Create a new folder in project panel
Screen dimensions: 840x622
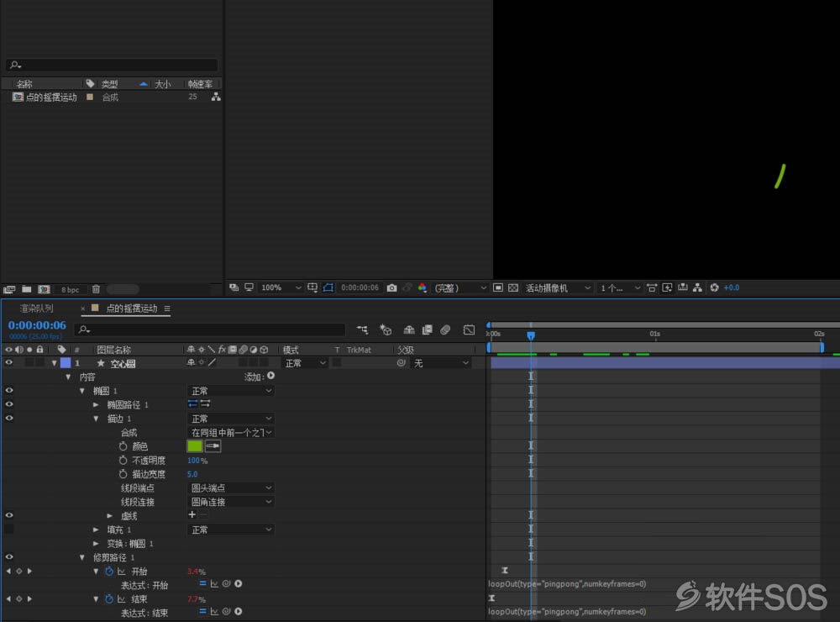(26, 289)
